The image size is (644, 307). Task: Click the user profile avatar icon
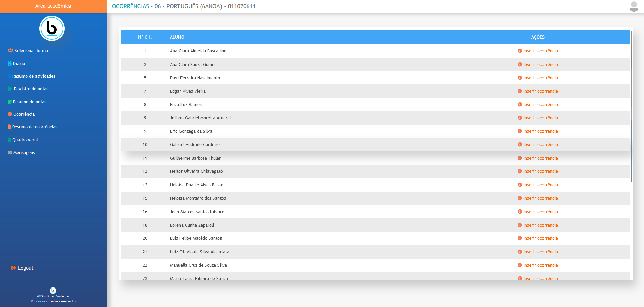tap(634, 6)
